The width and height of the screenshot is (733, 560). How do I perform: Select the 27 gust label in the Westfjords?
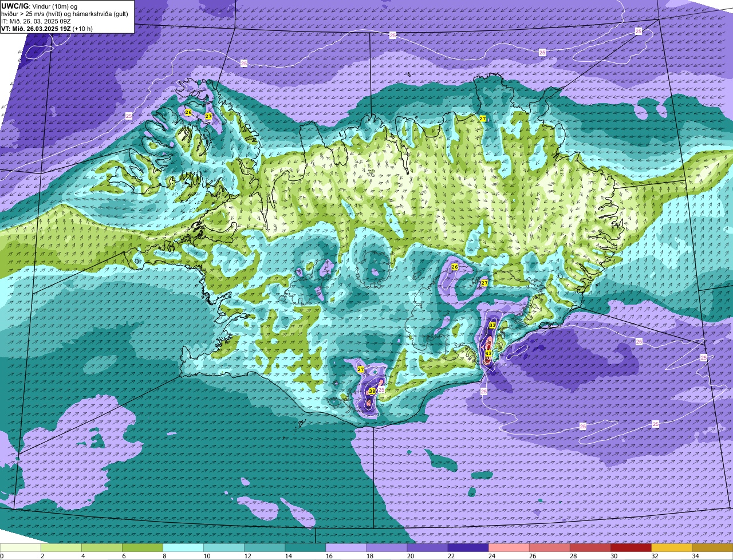point(208,116)
